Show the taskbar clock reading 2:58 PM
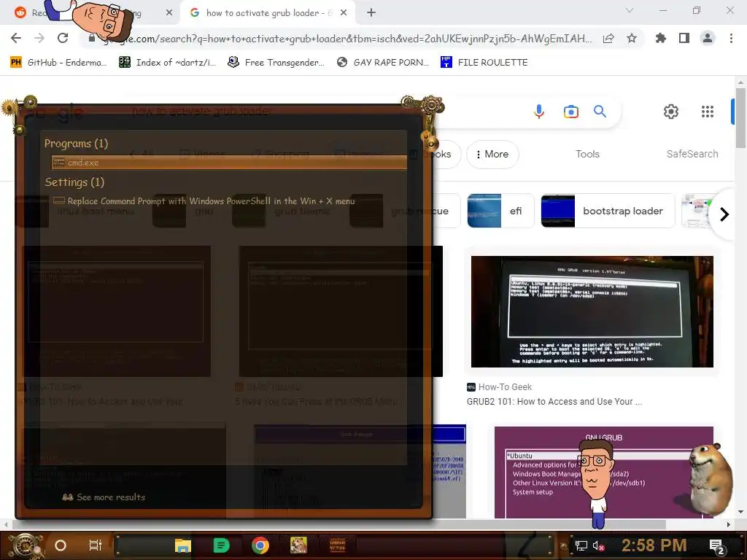This screenshot has height=560, width=747. 654,545
